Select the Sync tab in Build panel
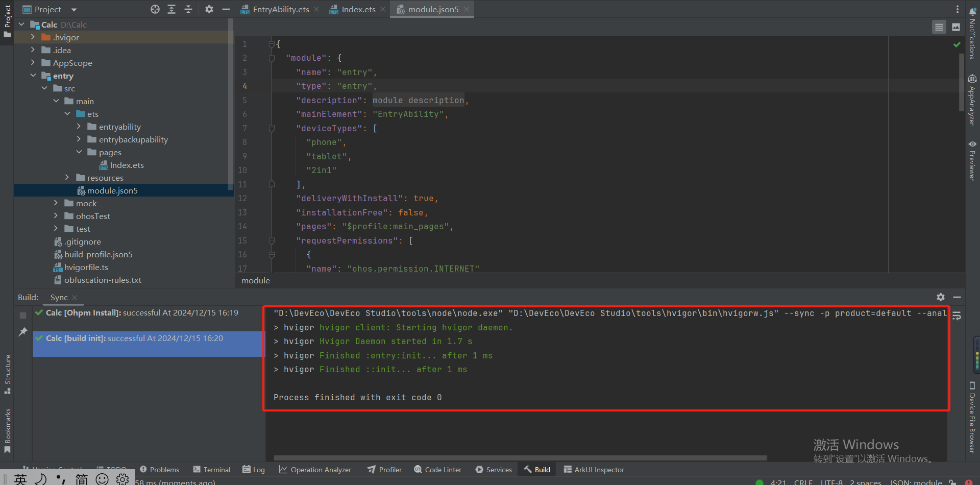Image resolution: width=980 pixels, height=485 pixels. pos(59,297)
